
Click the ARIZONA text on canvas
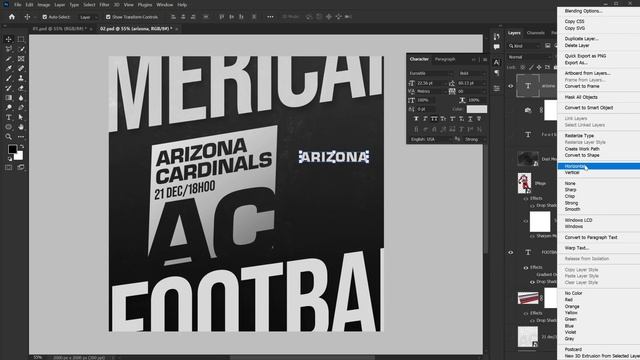334,157
